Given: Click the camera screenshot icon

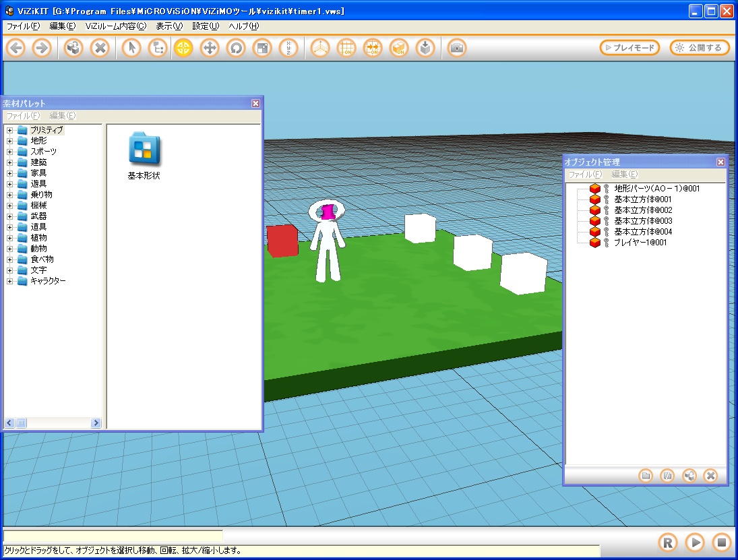Looking at the screenshot, I should (457, 48).
